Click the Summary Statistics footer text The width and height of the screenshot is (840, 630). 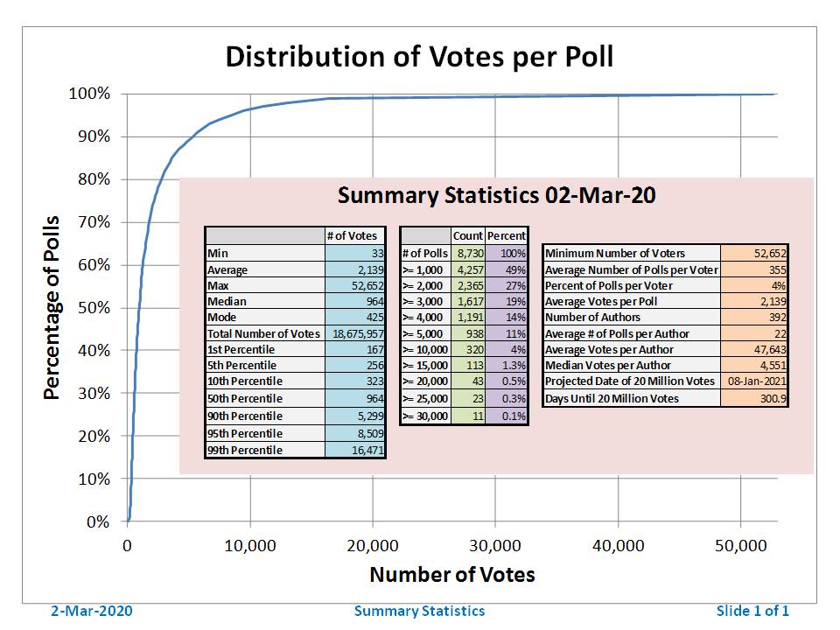419,611
